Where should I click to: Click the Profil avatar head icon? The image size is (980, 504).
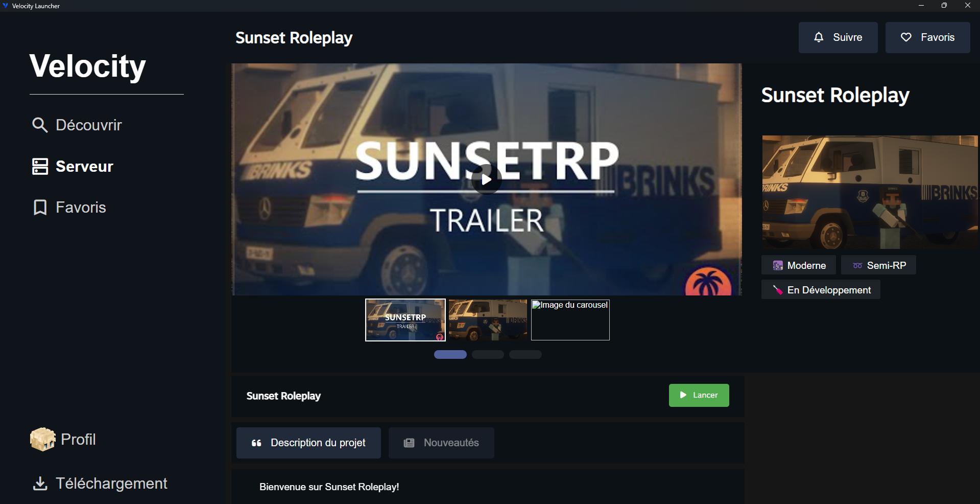(x=42, y=439)
